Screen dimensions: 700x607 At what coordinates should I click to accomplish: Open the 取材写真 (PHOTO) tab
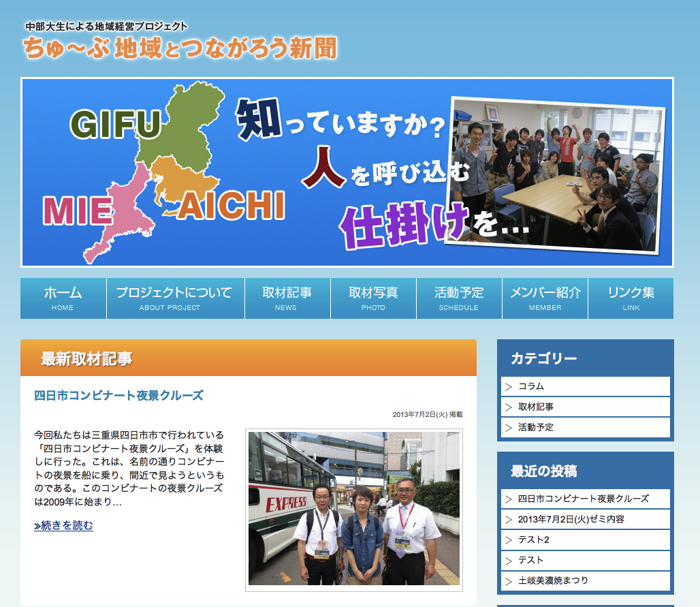[x=373, y=298]
